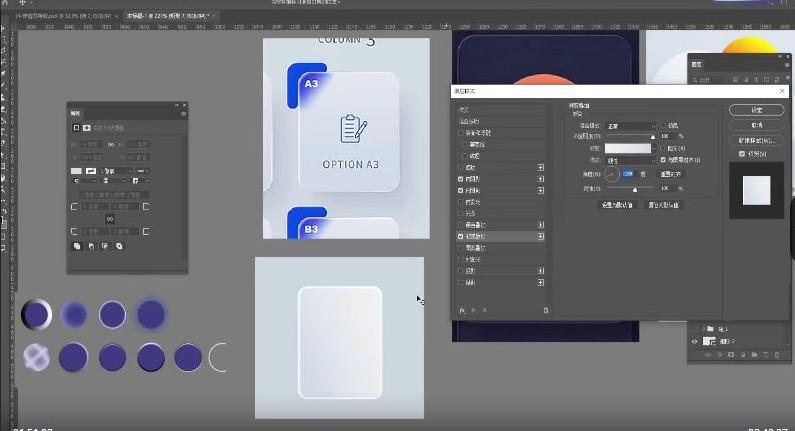Click the New Style button
795x431 pixels.
(x=756, y=140)
